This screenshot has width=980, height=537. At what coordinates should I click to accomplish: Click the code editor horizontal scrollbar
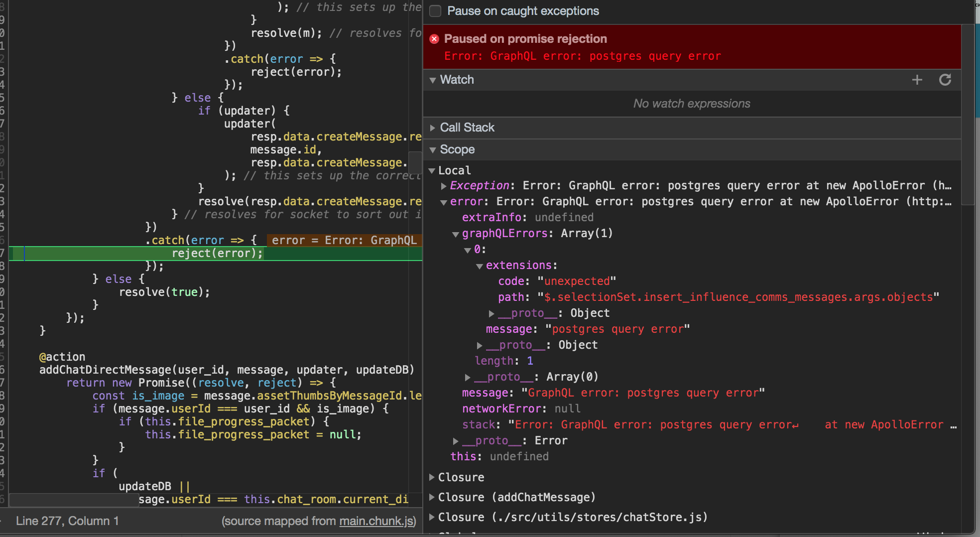(x=74, y=500)
